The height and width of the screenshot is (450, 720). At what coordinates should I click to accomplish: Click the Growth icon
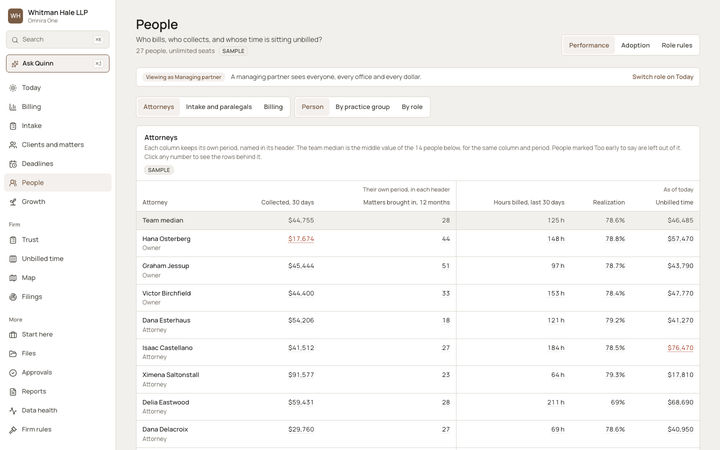pos(13,202)
